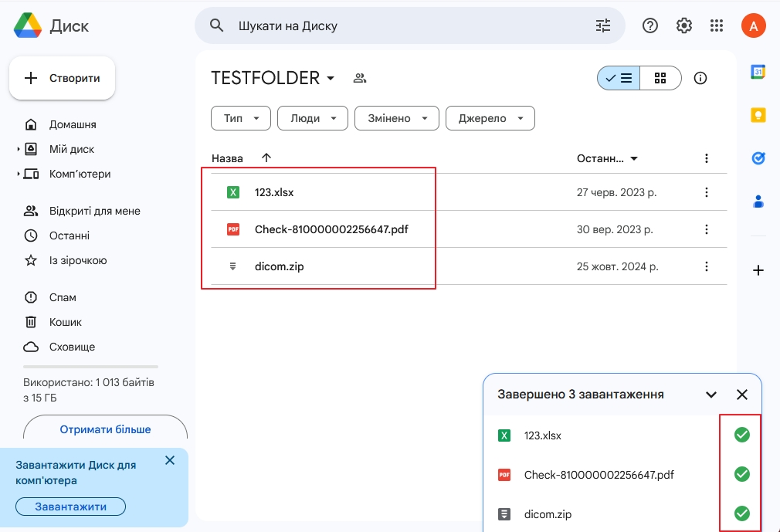
Task: Select Check-810000002256647.pdf file name in list
Action: (331, 229)
